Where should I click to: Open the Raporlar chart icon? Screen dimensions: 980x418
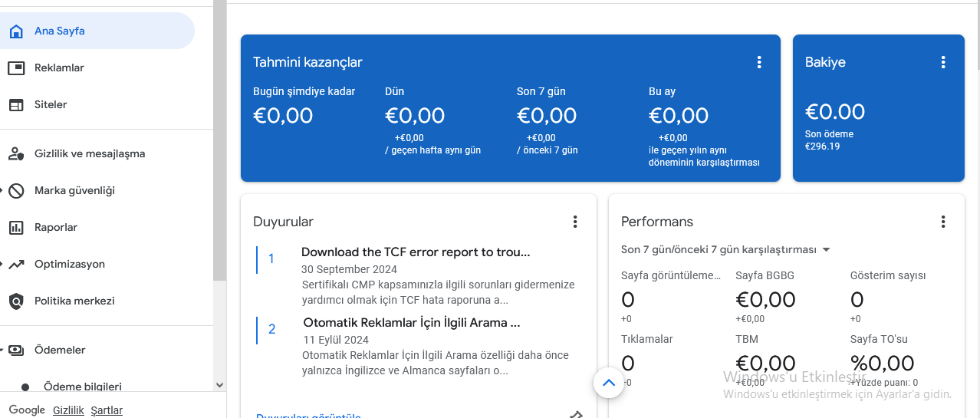tap(16, 228)
